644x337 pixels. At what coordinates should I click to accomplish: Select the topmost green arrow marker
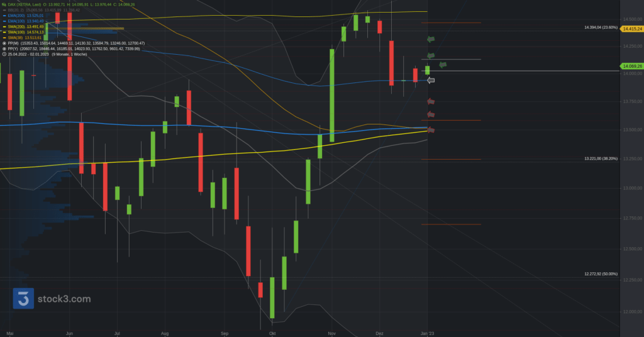[431, 40]
